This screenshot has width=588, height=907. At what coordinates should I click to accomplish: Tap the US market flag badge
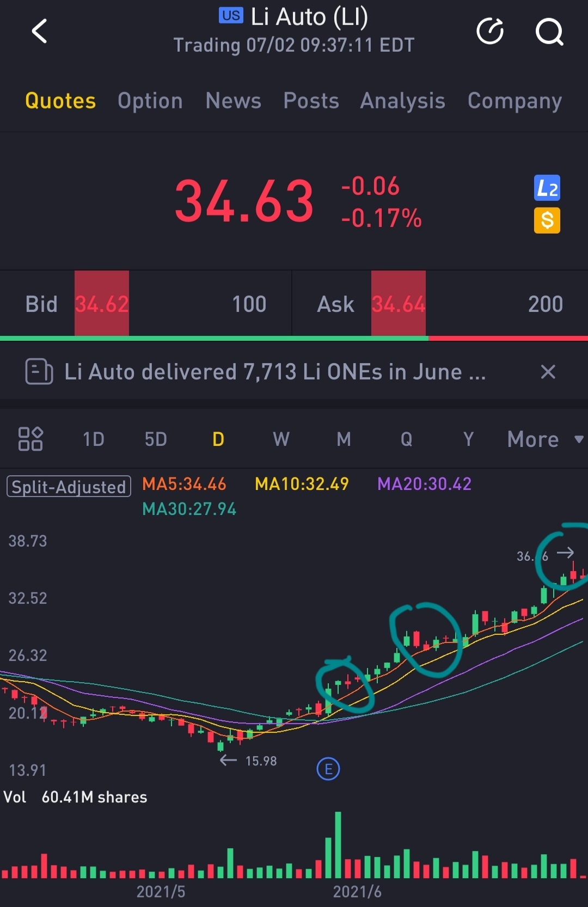point(231,15)
